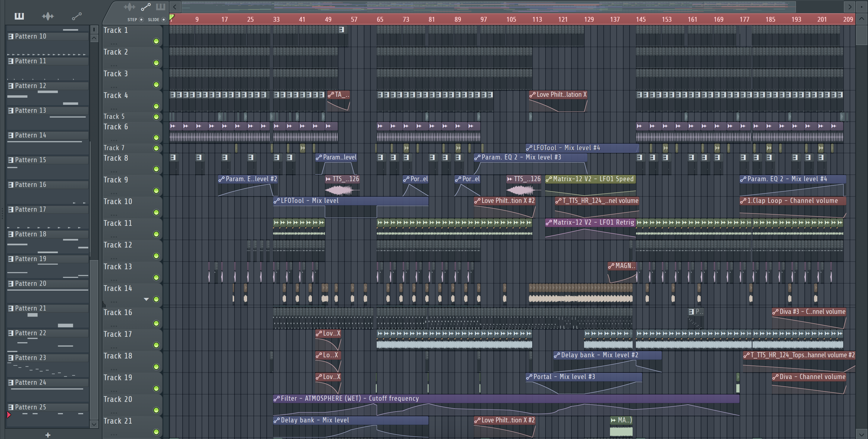Image resolution: width=868 pixels, height=439 pixels.
Task: Select the Track 20 header
Action: 132,405
